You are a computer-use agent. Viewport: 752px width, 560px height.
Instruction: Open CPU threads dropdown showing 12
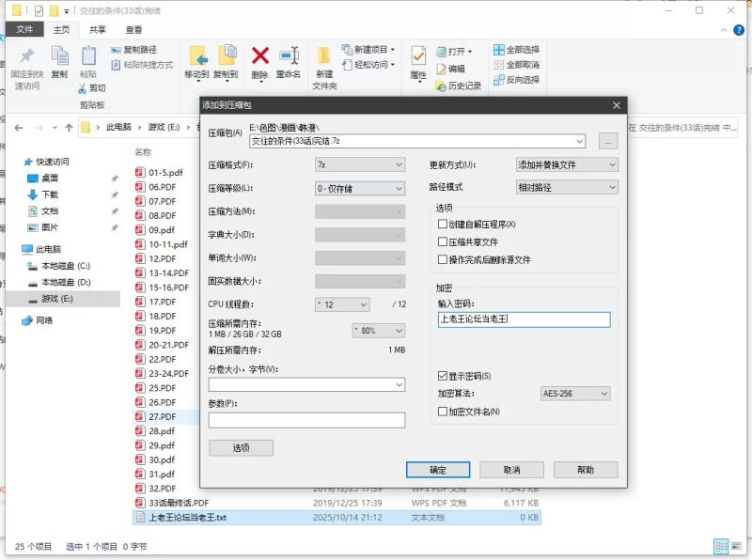[x=342, y=304]
